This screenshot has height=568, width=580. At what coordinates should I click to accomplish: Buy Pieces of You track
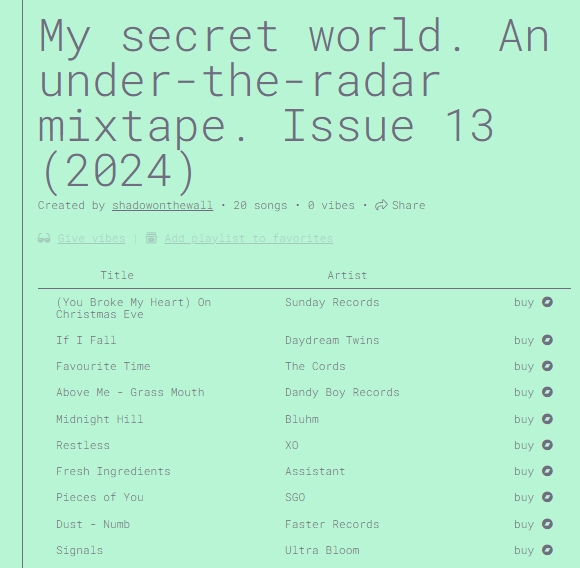(x=524, y=497)
